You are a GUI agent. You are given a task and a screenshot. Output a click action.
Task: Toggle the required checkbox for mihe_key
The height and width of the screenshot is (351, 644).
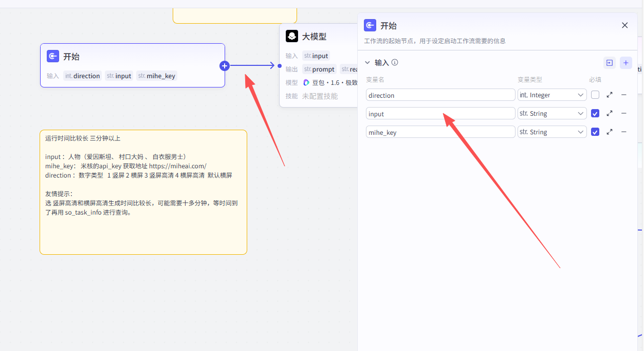coord(595,132)
